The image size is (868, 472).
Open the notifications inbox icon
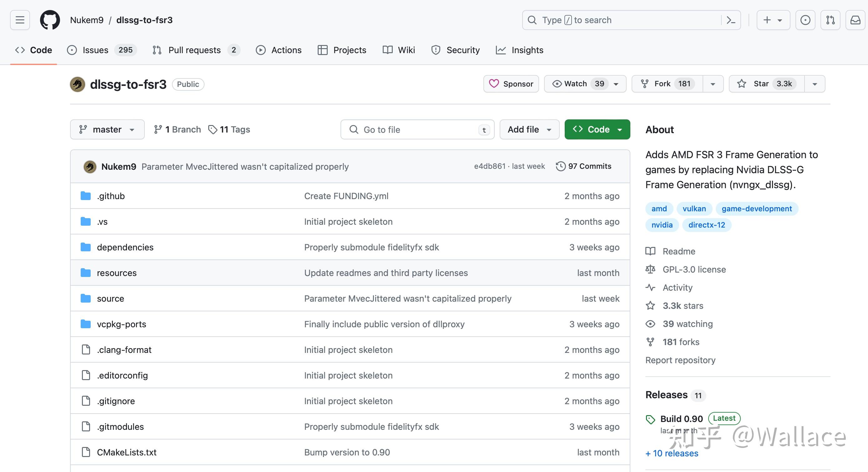click(x=855, y=20)
